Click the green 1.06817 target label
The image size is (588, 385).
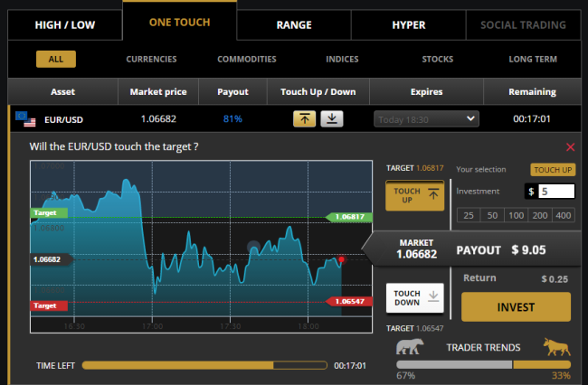348,217
